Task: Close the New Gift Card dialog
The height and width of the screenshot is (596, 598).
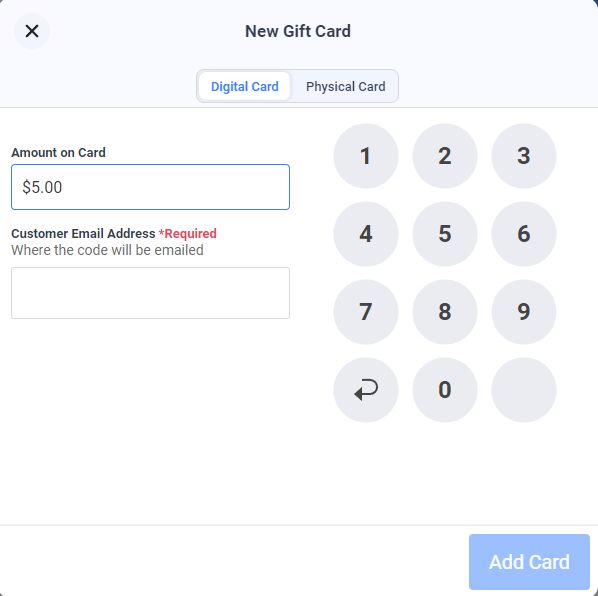Action: (x=32, y=31)
